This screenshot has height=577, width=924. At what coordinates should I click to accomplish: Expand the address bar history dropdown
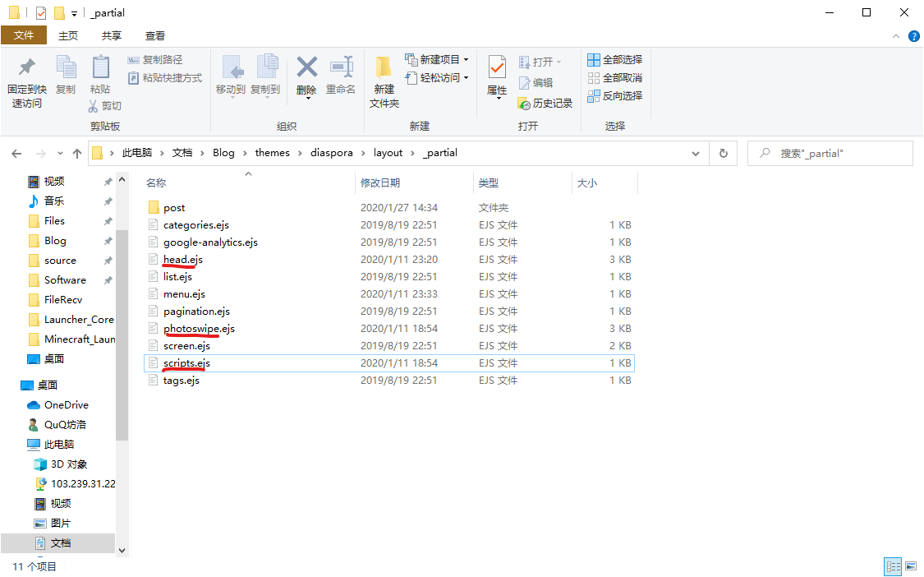tap(696, 153)
